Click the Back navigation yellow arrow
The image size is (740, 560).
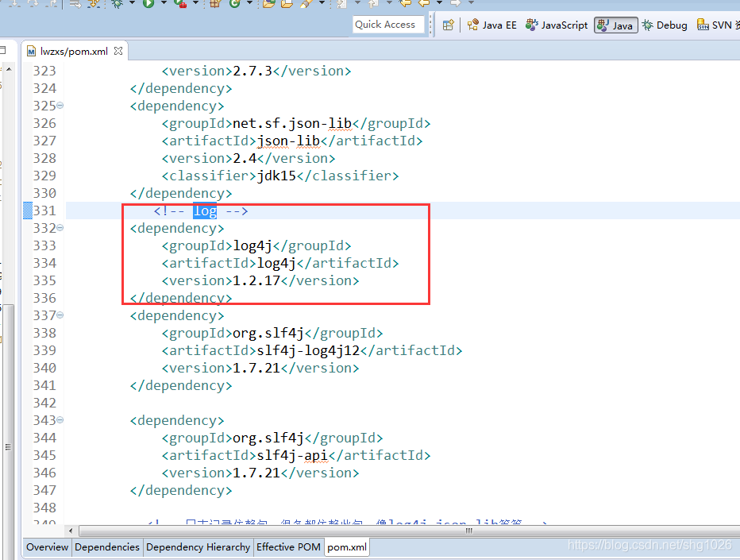pyautogui.click(x=424, y=4)
